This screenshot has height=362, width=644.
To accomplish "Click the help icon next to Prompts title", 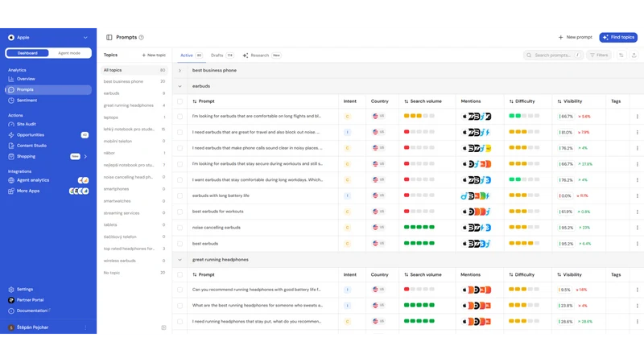I will pyautogui.click(x=142, y=37).
